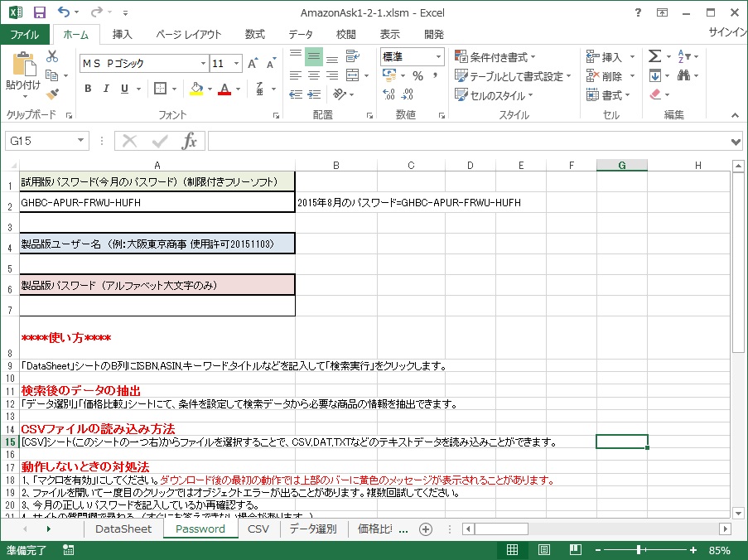Click the Find and Select binoculars icon

683,75
